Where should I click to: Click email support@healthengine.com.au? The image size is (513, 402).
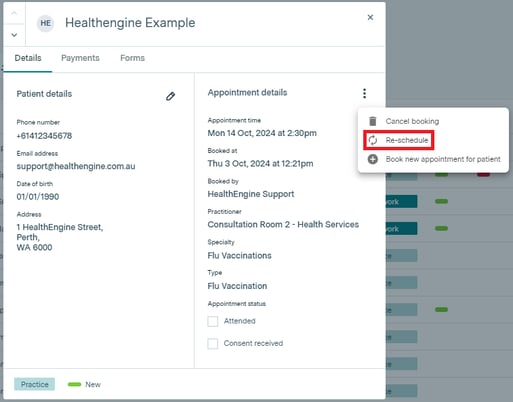pyautogui.click(x=76, y=166)
